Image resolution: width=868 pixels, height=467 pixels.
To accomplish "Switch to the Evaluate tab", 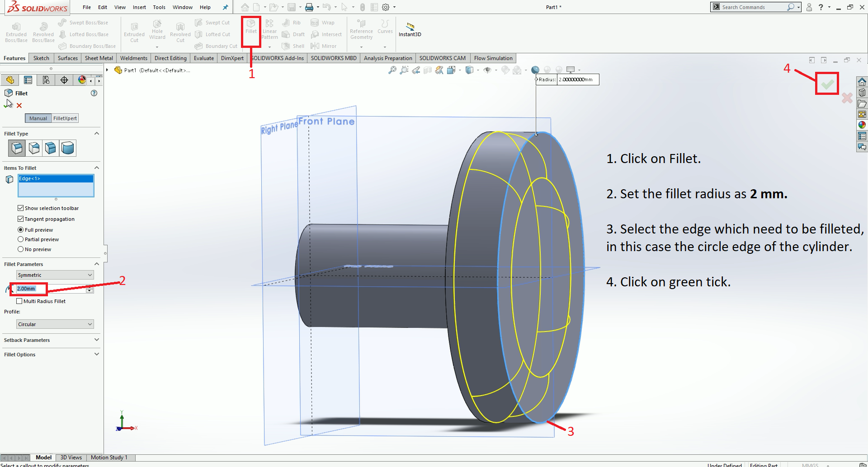I will click(204, 58).
